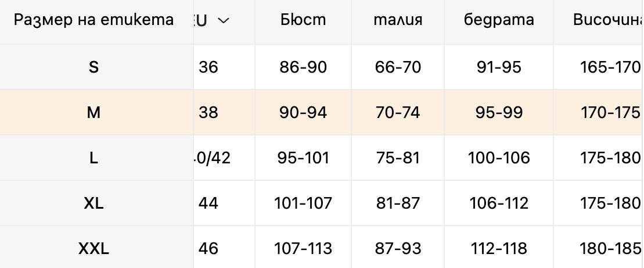
Task: Click the 'Размер на етикета' column header
Action: point(93,20)
